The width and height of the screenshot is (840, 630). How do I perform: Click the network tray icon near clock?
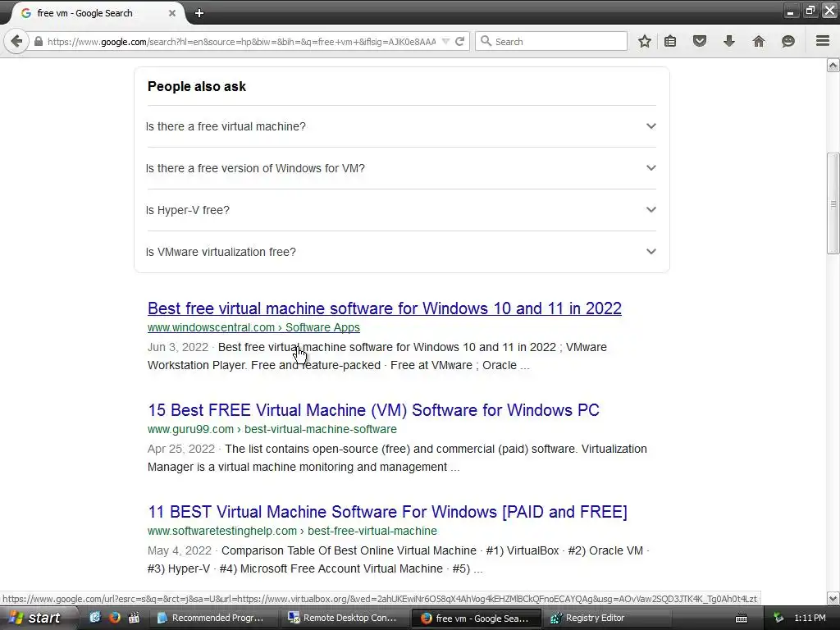click(778, 618)
